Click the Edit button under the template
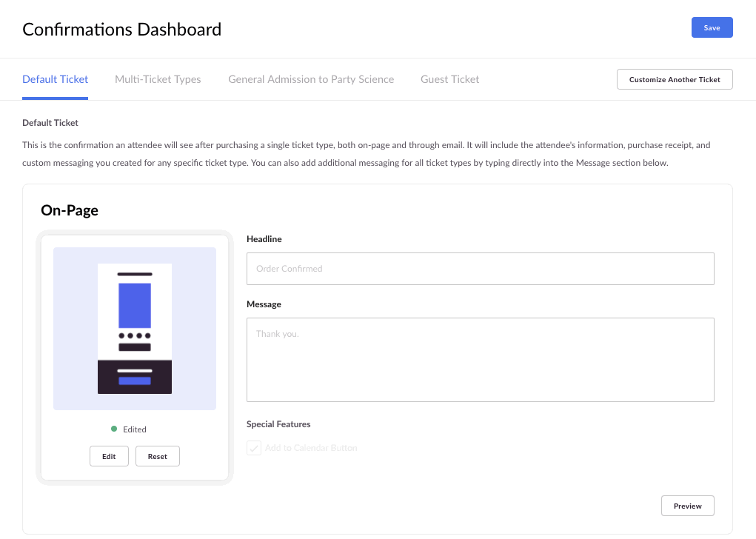 coord(109,456)
